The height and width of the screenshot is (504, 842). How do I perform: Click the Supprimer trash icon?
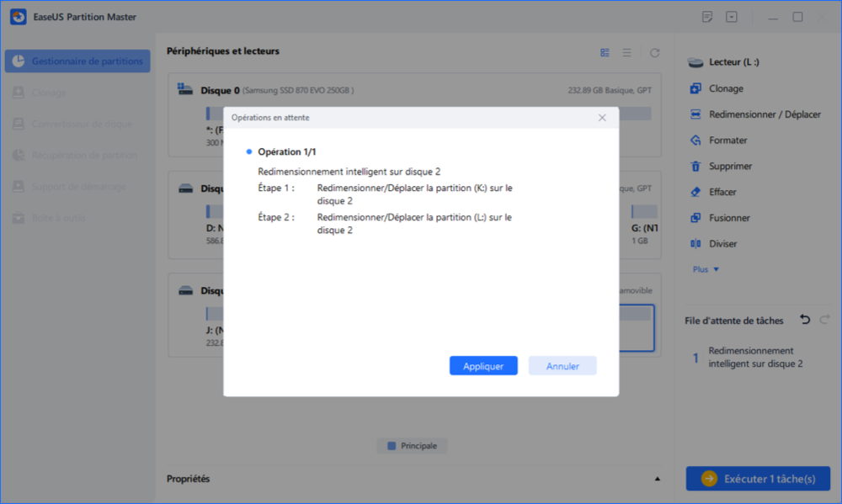click(x=695, y=167)
